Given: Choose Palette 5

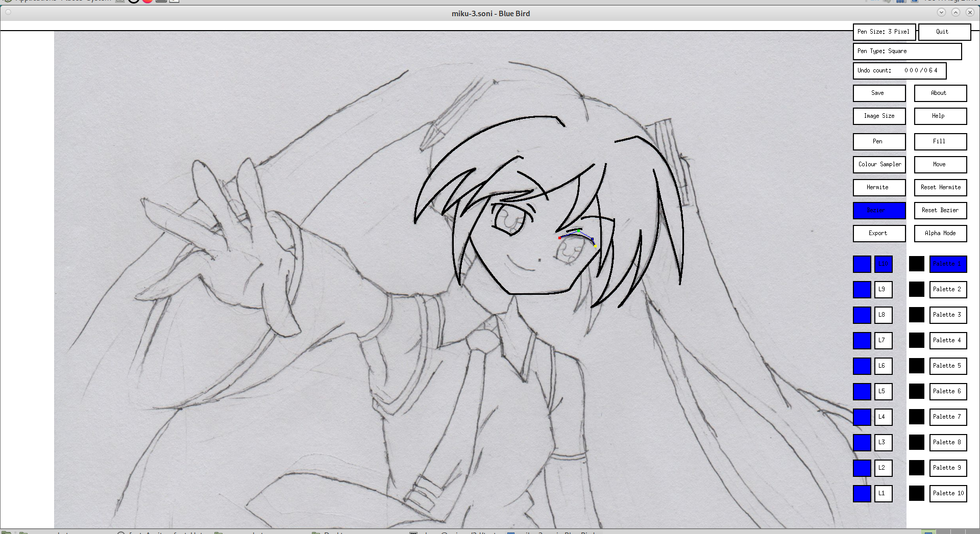Looking at the screenshot, I should pyautogui.click(x=948, y=366).
